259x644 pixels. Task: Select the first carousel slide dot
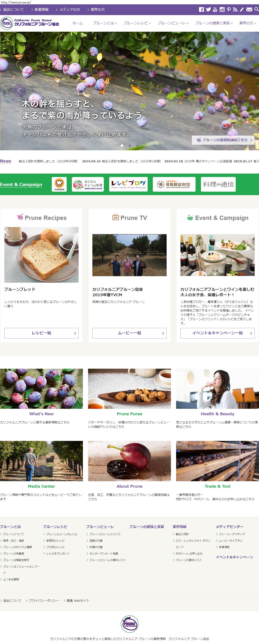pos(122,146)
